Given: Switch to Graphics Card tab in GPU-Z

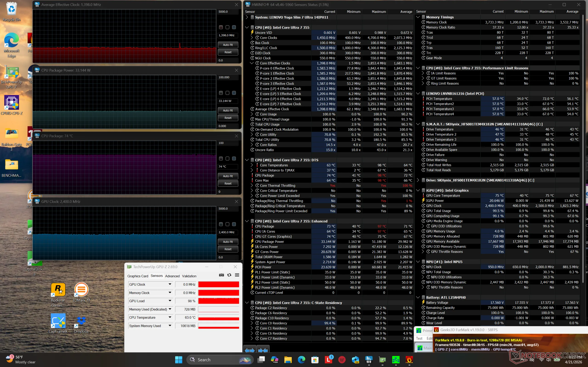Looking at the screenshot, I should point(138,276).
